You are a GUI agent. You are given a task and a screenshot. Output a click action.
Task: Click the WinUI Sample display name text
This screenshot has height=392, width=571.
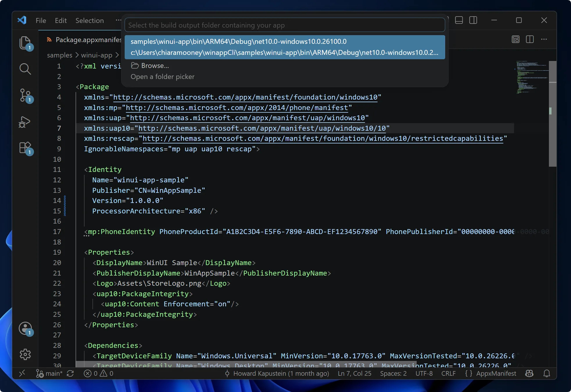tap(172, 263)
